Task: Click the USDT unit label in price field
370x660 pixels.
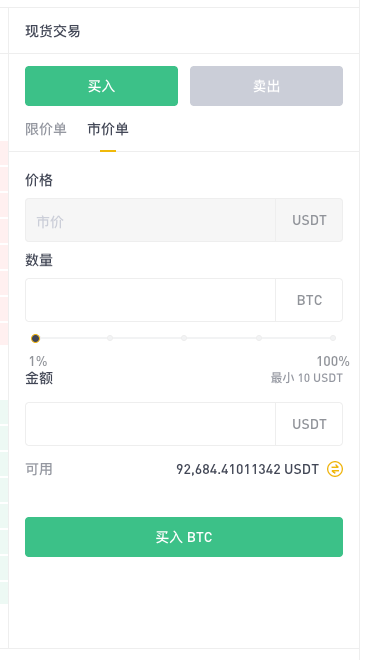Action: [x=309, y=220]
